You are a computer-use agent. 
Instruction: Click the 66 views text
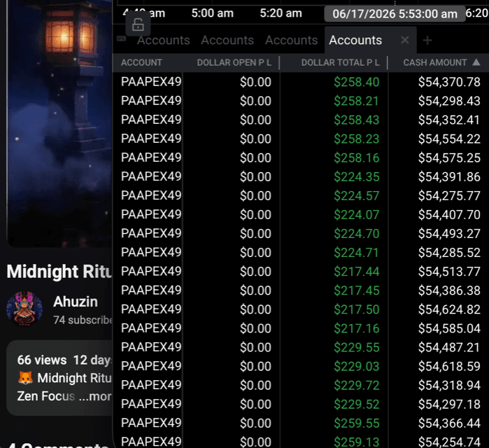tap(42, 360)
